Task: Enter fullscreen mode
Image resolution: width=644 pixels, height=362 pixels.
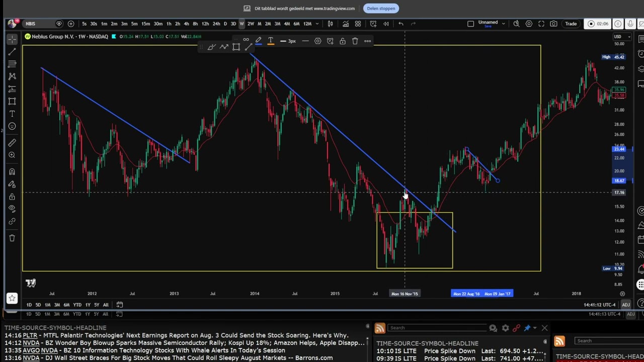Action: tap(541, 24)
